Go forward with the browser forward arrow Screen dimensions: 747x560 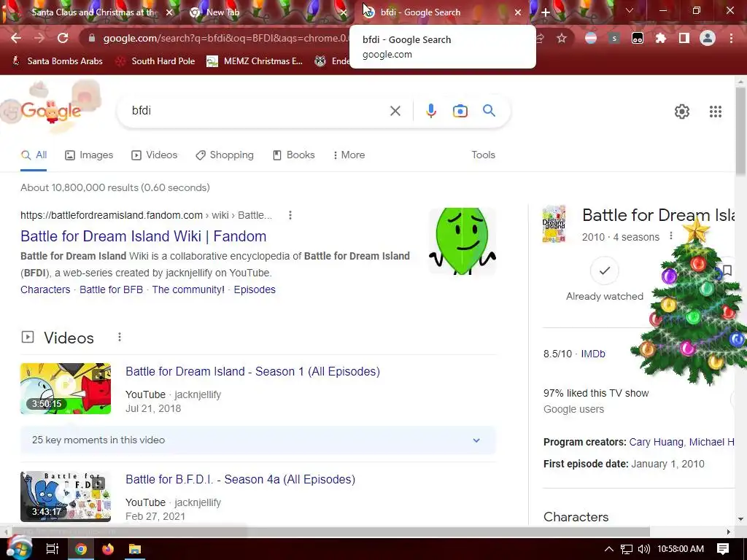(39, 38)
